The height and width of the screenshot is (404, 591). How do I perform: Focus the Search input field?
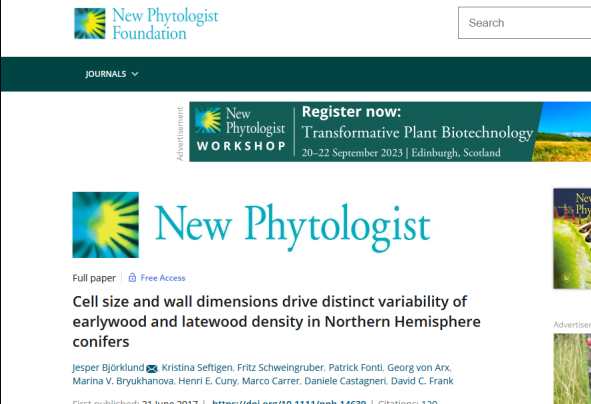click(524, 23)
